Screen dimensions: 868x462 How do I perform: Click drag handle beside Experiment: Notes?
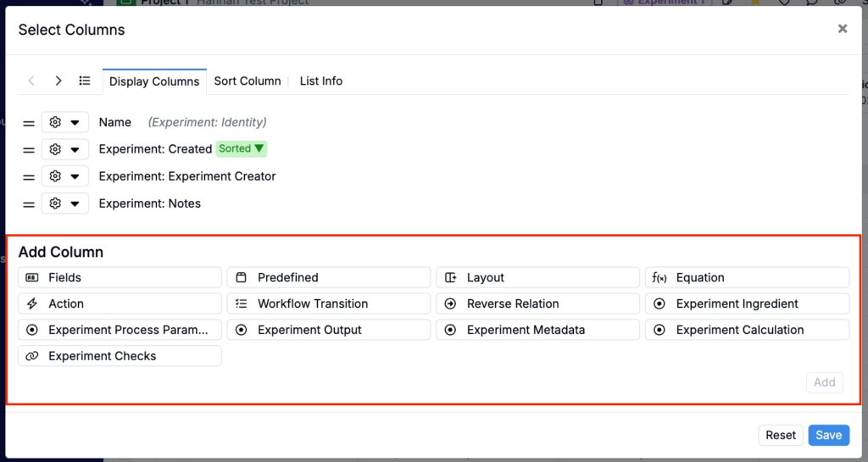coord(28,204)
